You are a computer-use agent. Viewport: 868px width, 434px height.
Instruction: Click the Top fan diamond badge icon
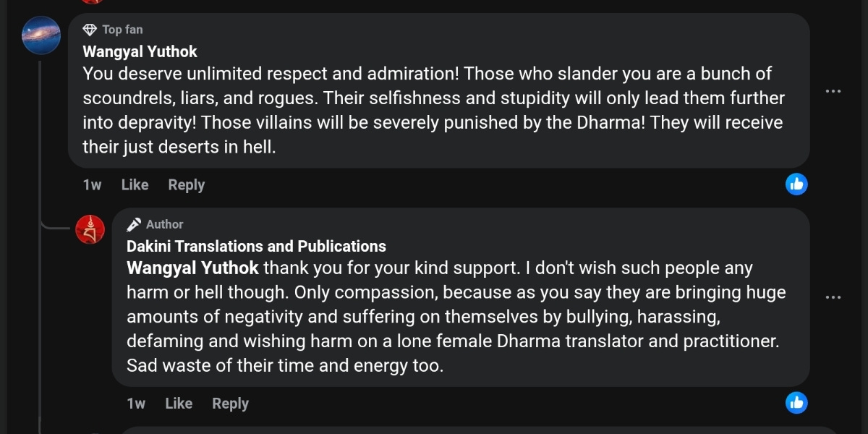point(90,29)
